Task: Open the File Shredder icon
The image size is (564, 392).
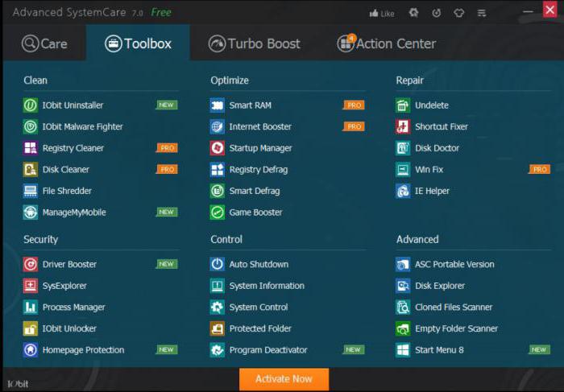Action: 31,191
